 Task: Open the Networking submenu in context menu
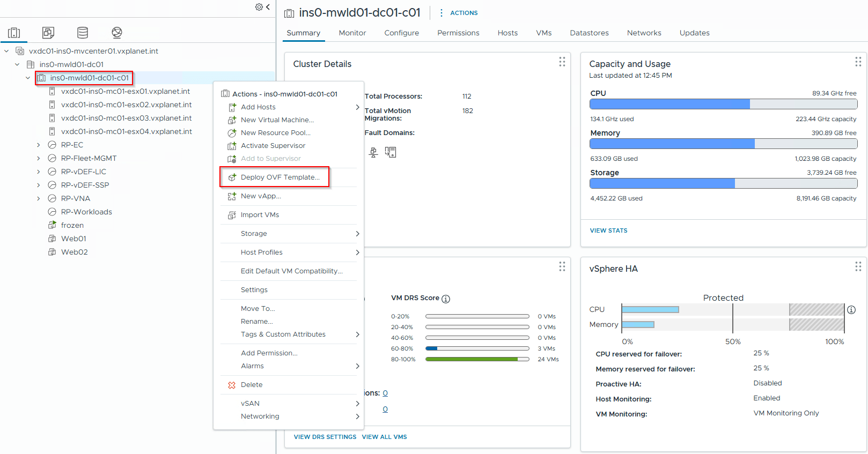click(289, 416)
